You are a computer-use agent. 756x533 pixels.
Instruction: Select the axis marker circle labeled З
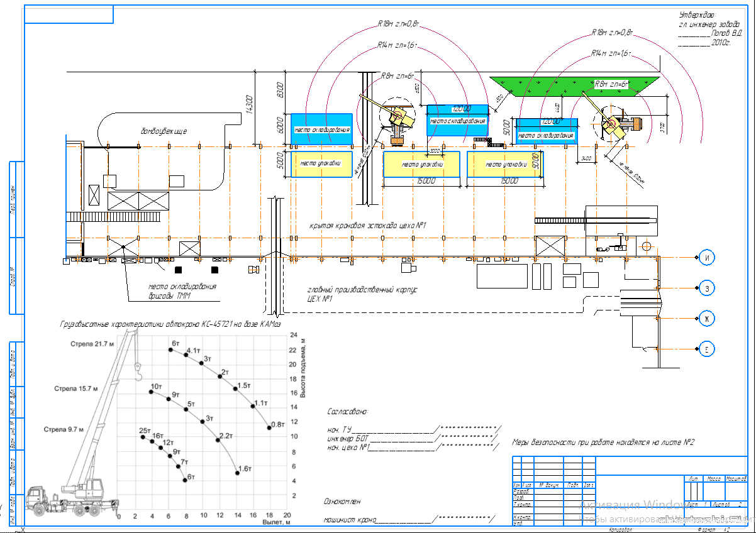(x=706, y=288)
